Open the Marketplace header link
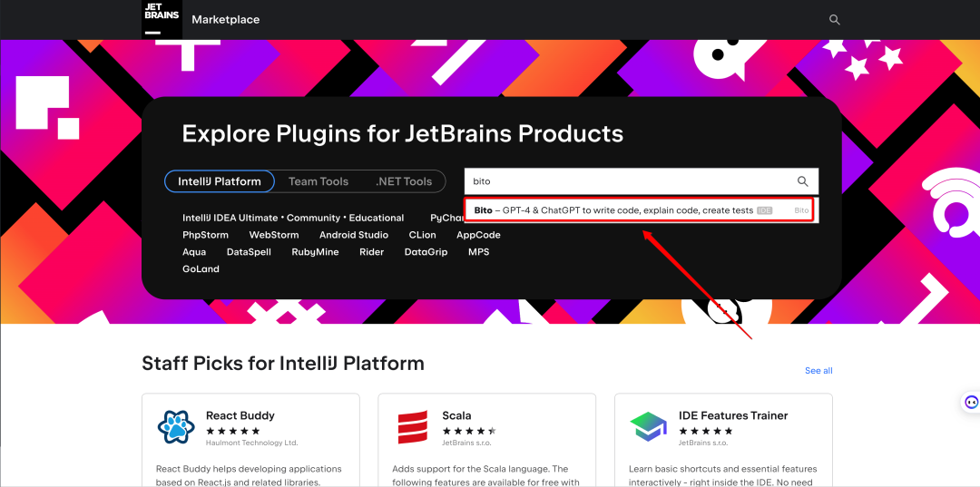980x487 pixels. (x=226, y=20)
